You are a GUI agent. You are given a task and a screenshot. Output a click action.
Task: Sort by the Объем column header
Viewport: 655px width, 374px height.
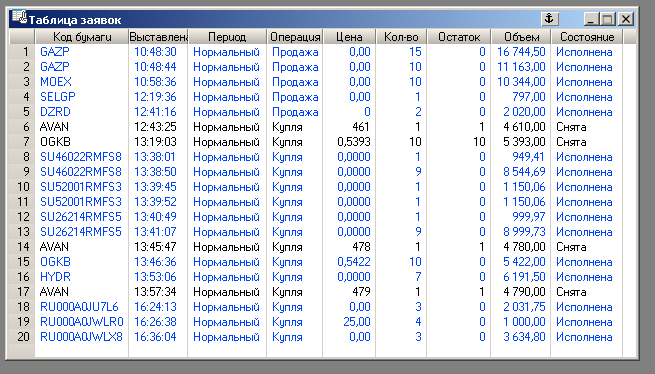[x=521, y=37]
